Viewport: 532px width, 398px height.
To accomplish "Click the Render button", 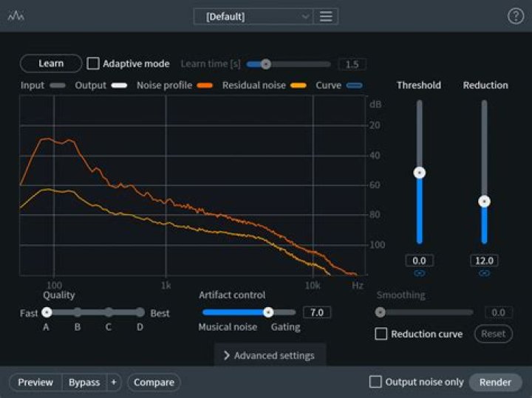I will [x=495, y=382].
